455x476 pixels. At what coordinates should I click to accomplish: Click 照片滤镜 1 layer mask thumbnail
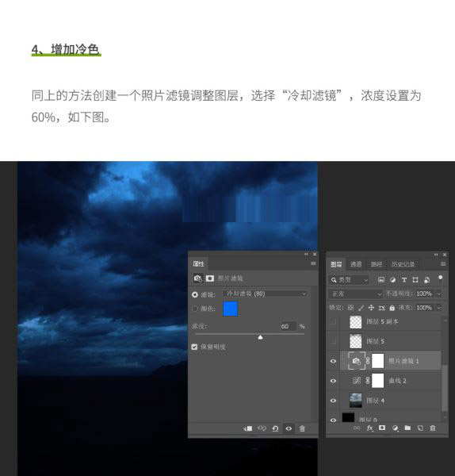[377, 361]
